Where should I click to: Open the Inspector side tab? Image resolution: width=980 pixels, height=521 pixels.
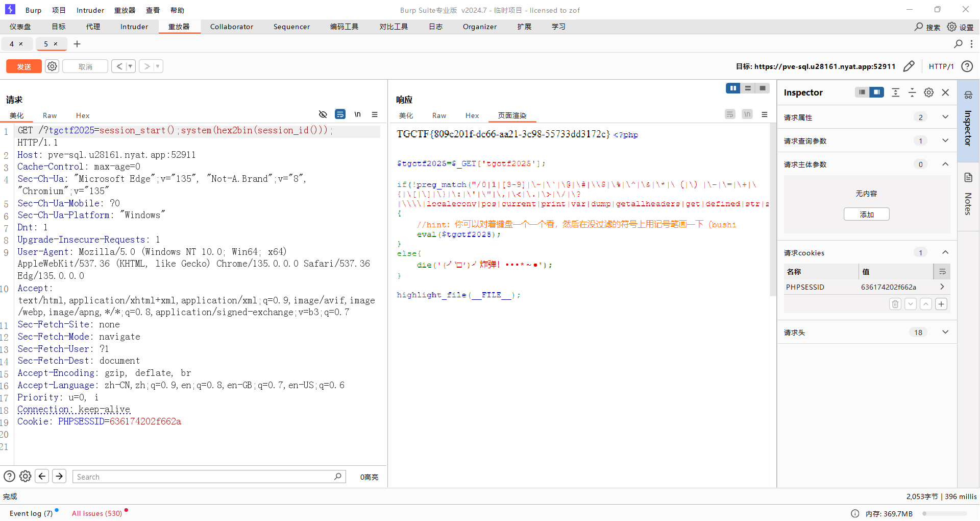(x=968, y=120)
